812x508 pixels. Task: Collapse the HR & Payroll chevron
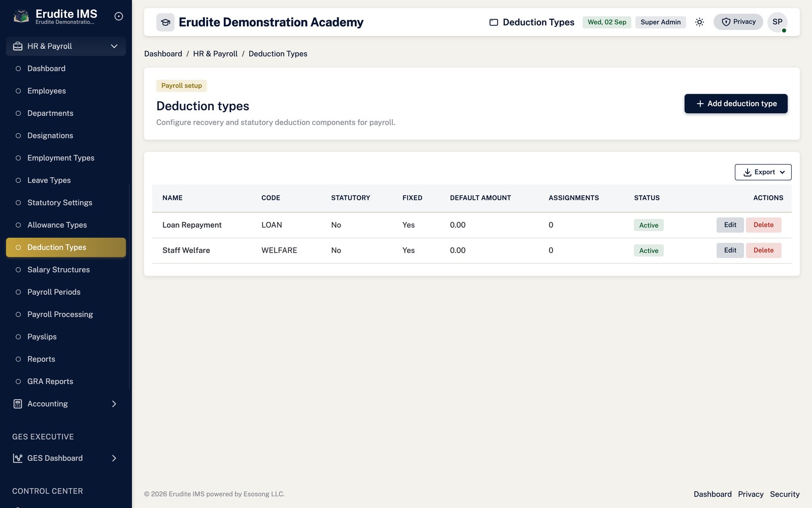pyautogui.click(x=114, y=46)
